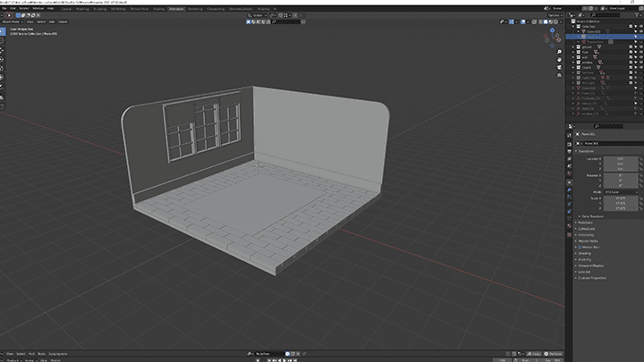Hide the 'window' collection with eye icon
This screenshot has height=362, width=644.
(x=640, y=63)
